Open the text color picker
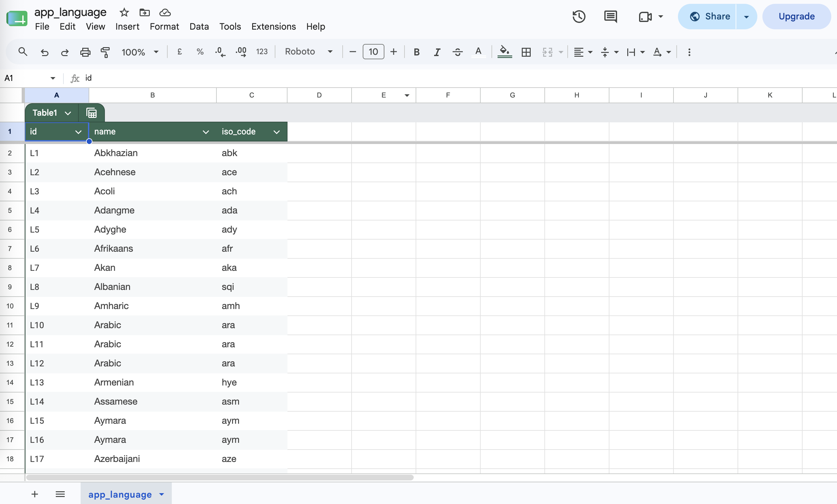 point(478,52)
